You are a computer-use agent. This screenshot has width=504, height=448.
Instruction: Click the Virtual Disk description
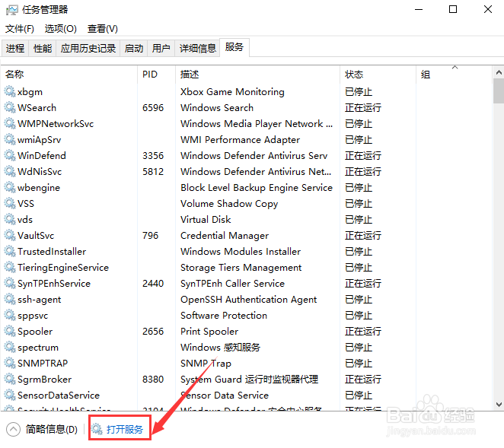click(x=206, y=219)
